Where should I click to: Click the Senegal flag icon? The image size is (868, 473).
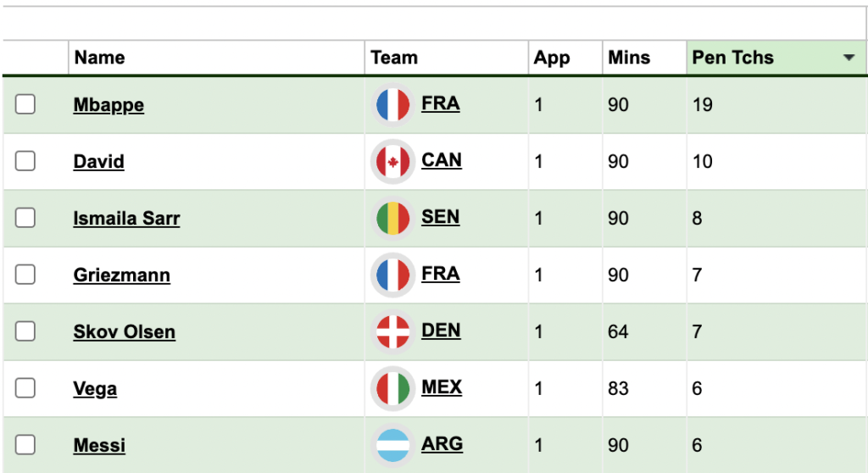coord(392,218)
